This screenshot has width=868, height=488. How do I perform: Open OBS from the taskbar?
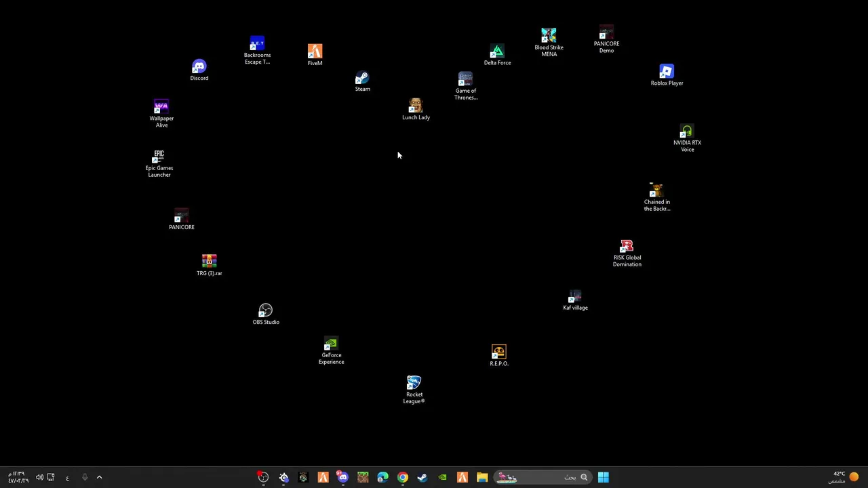pos(263,477)
